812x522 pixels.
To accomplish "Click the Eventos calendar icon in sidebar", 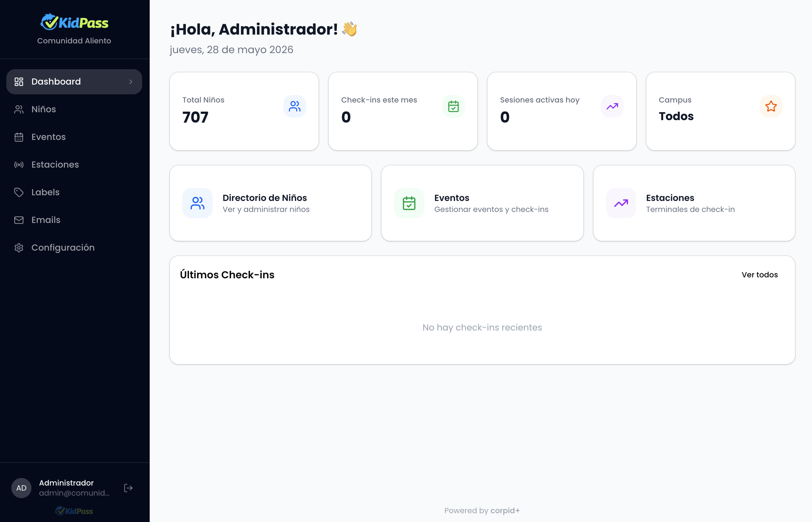I will coord(19,137).
